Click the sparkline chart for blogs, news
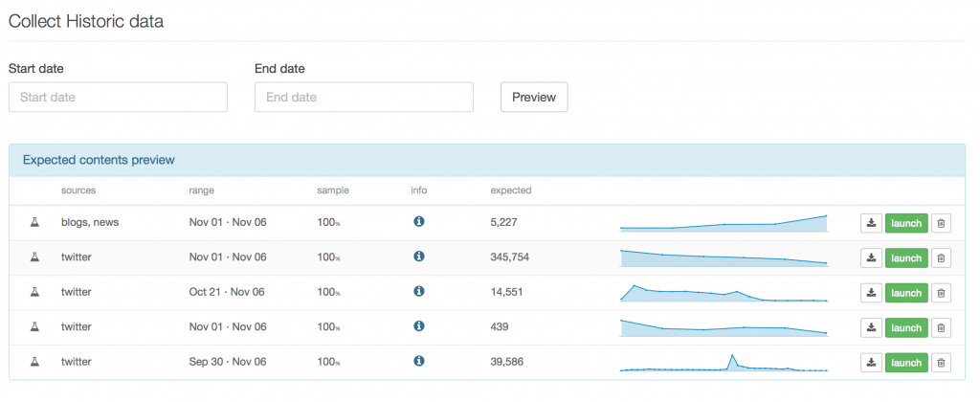The image size is (980, 402). pos(724,223)
